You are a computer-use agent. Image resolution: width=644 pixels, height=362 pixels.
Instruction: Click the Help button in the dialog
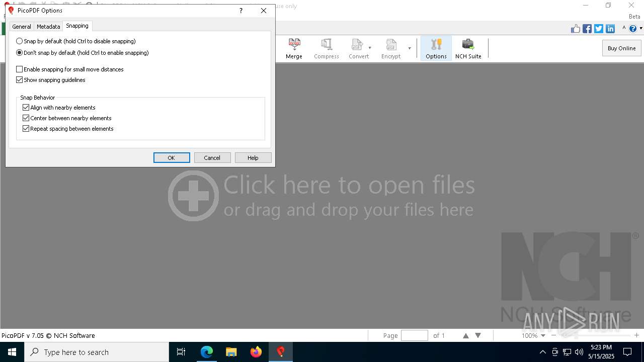click(x=253, y=158)
